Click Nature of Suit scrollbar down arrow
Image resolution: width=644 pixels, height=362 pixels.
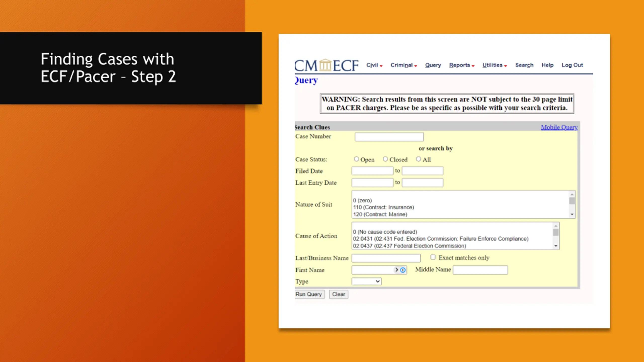(572, 214)
